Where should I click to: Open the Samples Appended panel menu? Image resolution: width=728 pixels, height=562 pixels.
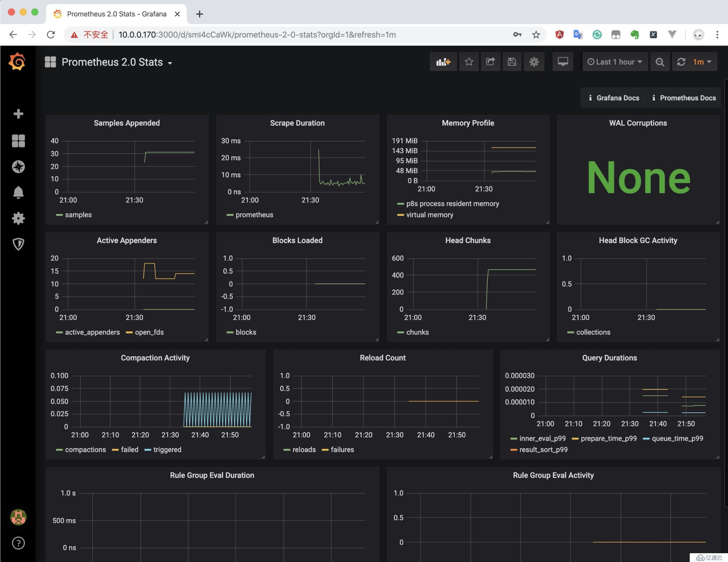127,123
